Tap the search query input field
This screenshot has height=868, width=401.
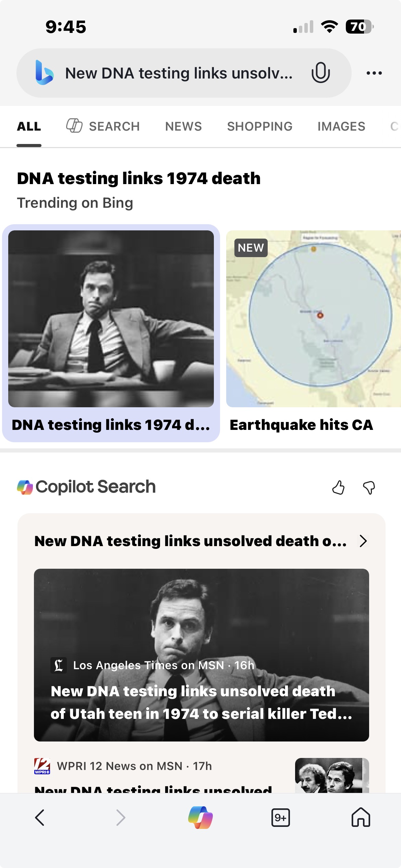178,73
